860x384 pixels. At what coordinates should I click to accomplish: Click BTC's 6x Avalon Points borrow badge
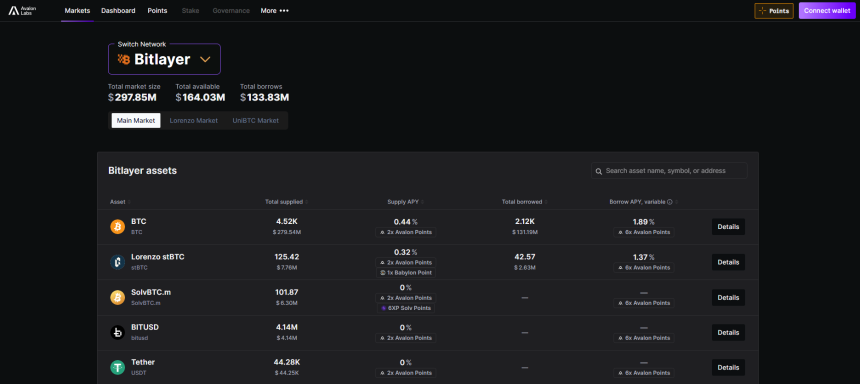point(644,232)
